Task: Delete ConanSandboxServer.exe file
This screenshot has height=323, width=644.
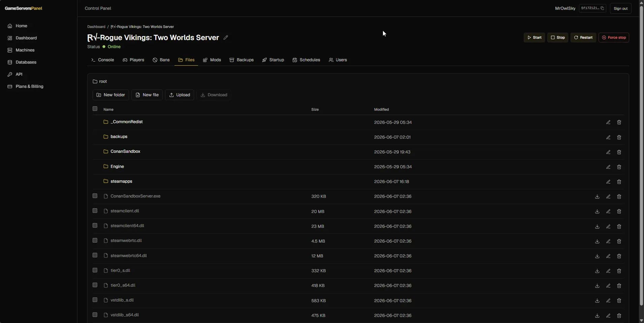Action: coord(619,196)
